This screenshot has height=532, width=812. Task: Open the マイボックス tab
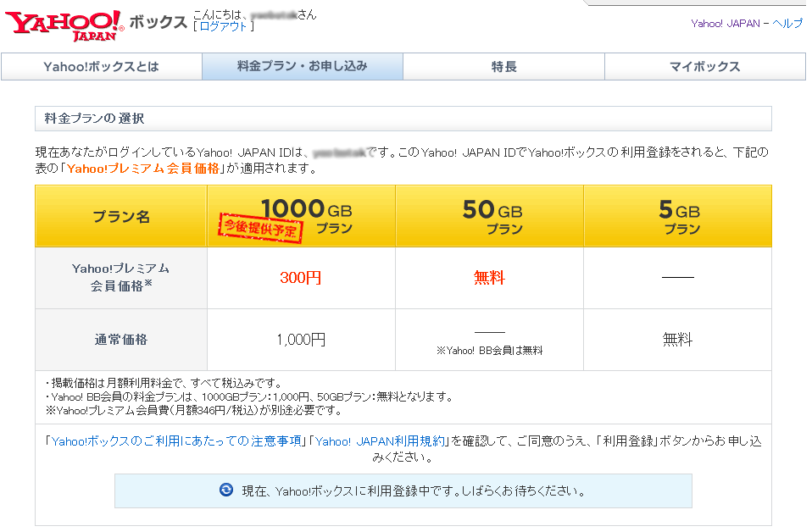705,66
